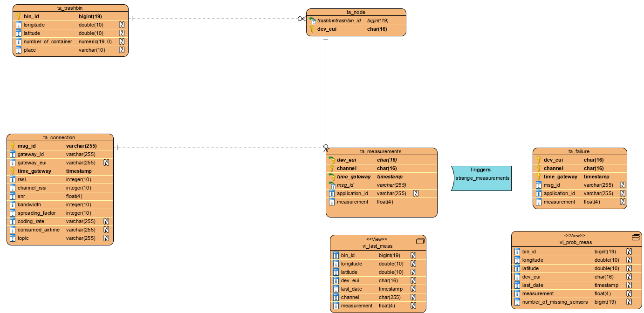Screen dimensions: 644x313
Task: Select the Triggers box header
Action: click(480, 170)
